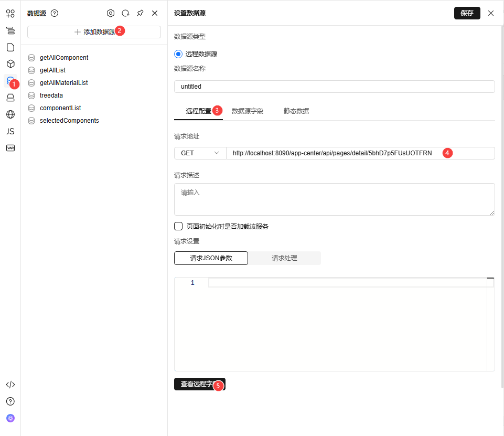Viewport: 504px width, 436px height.
Task: Click the code view icon near bottom sidebar
Action: click(x=10, y=384)
